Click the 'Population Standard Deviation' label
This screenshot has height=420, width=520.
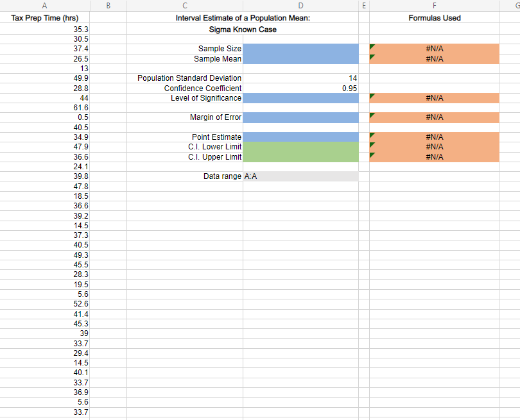pyautogui.click(x=189, y=78)
